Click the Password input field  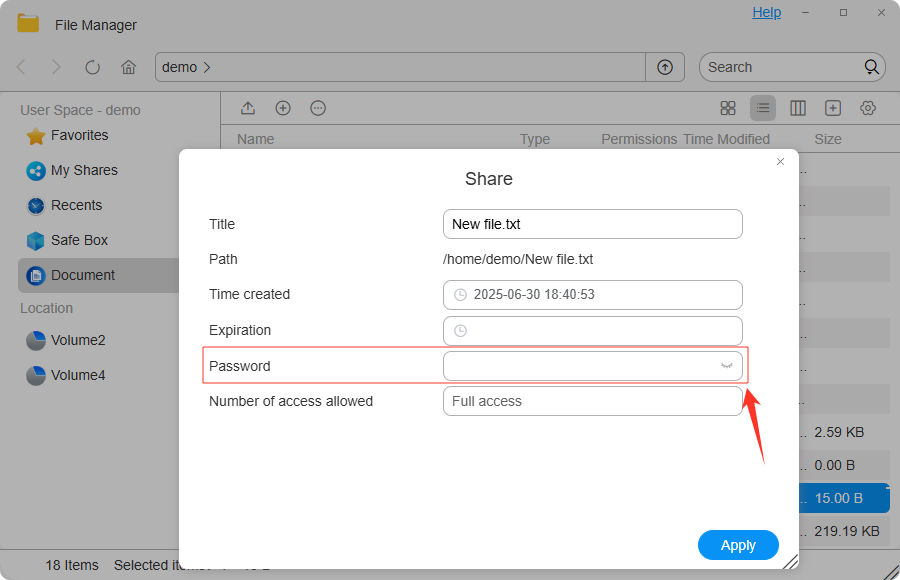(592, 366)
